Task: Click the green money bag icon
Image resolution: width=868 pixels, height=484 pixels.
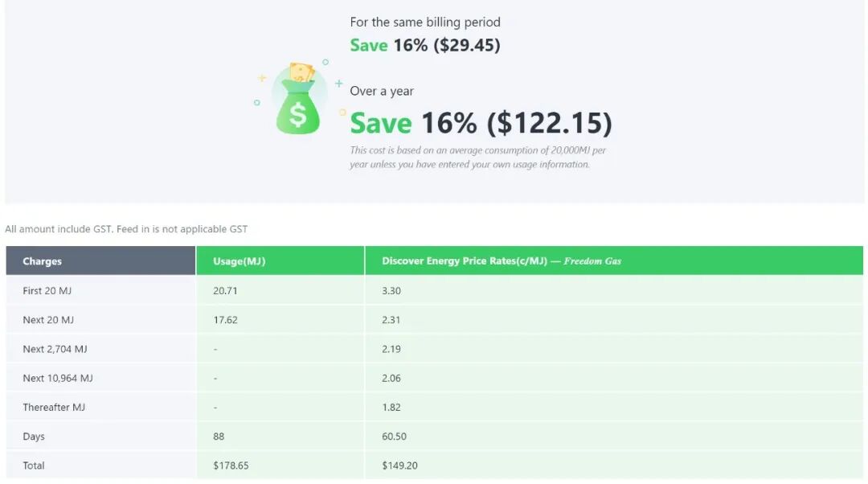Action: 298,99
